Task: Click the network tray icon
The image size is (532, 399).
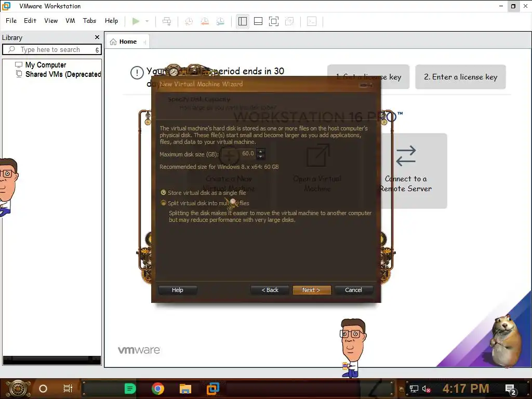Action: 414,389
